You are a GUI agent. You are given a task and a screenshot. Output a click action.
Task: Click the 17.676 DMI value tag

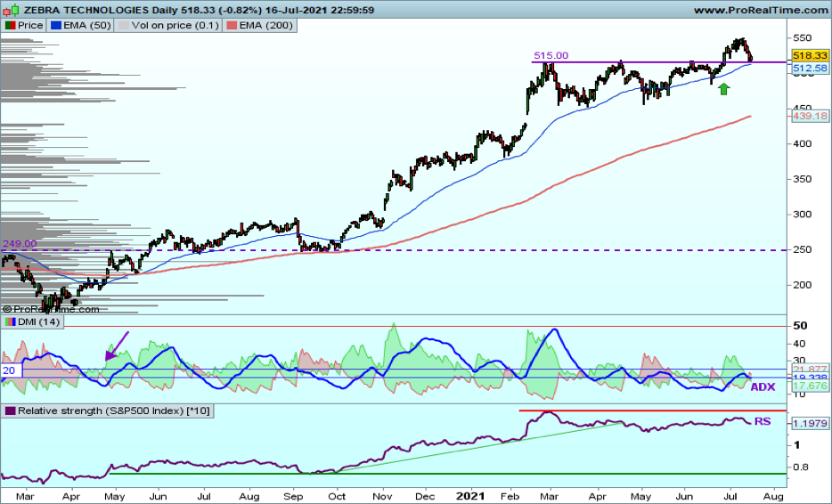(x=810, y=386)
